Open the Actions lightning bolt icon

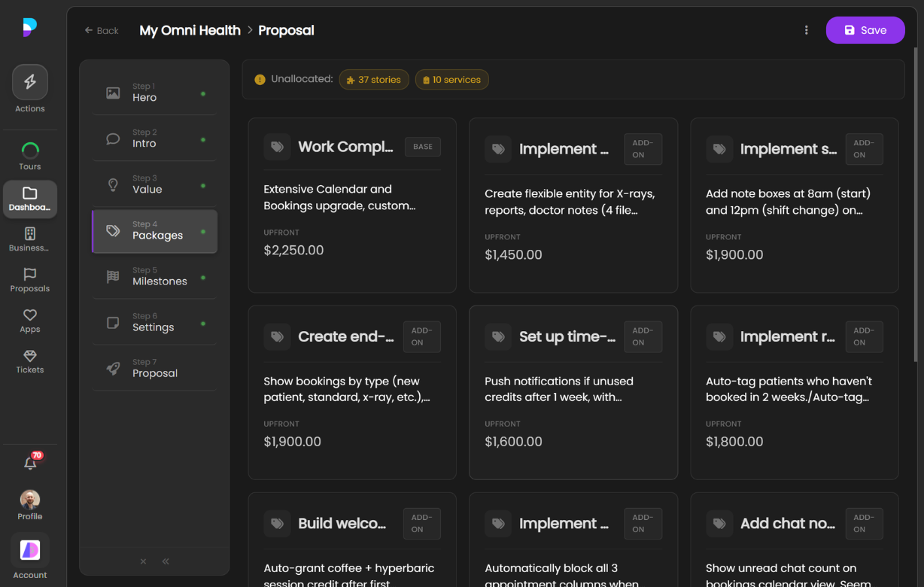coord(30,83)
